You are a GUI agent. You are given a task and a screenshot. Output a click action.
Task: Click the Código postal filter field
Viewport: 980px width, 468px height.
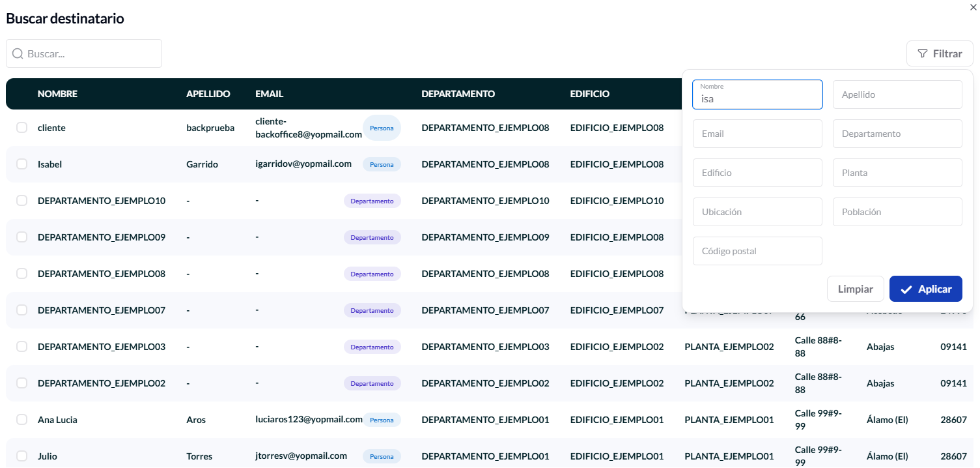tap(757, 251)
